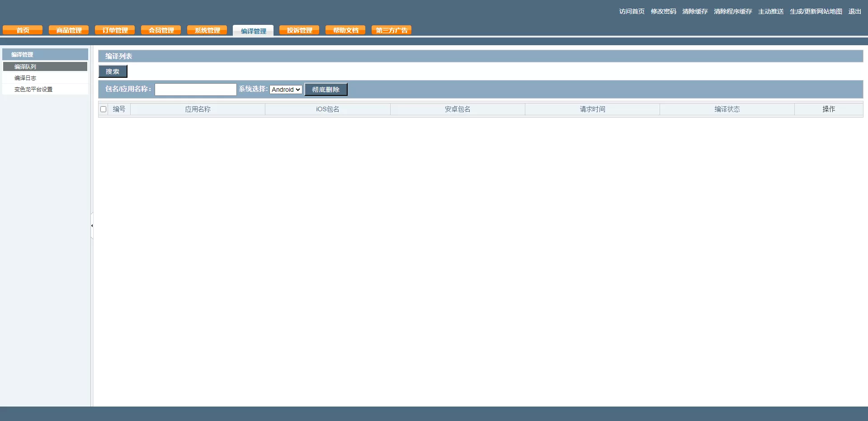Open the 系统管理 tab
This screenshot has height=421, width=868.
[207, 30]
